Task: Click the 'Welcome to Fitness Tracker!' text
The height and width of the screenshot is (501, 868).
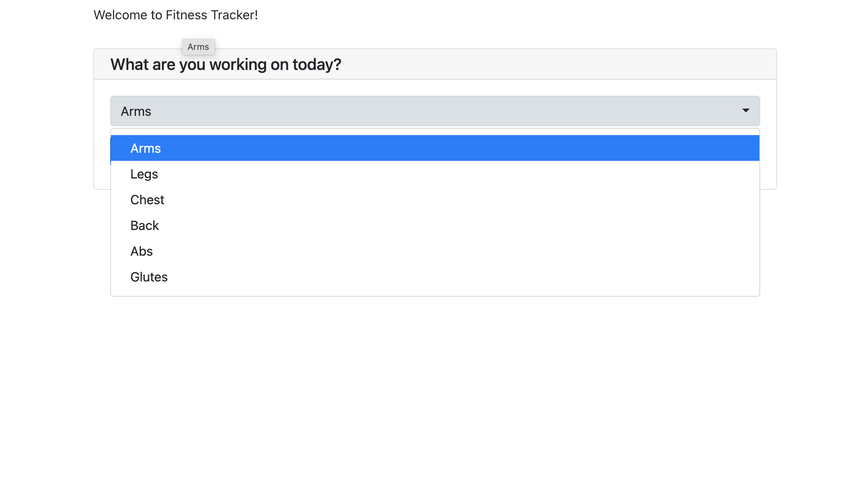Action: pos(175,15)
